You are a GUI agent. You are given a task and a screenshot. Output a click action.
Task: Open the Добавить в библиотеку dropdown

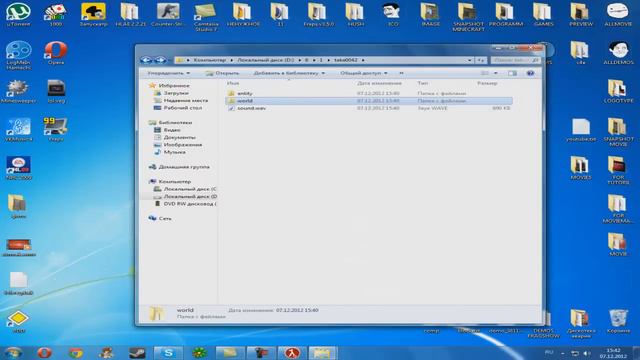coord(289,73)
